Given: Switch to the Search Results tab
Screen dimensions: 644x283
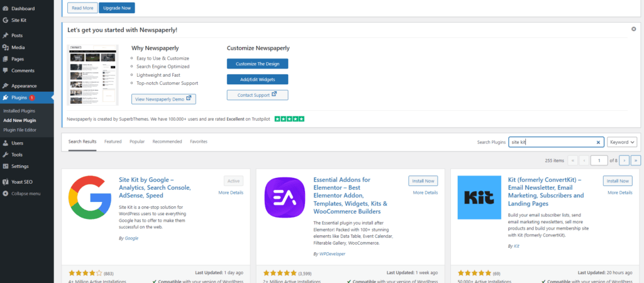Looking at the screenshot, I should tap(82, 141).
